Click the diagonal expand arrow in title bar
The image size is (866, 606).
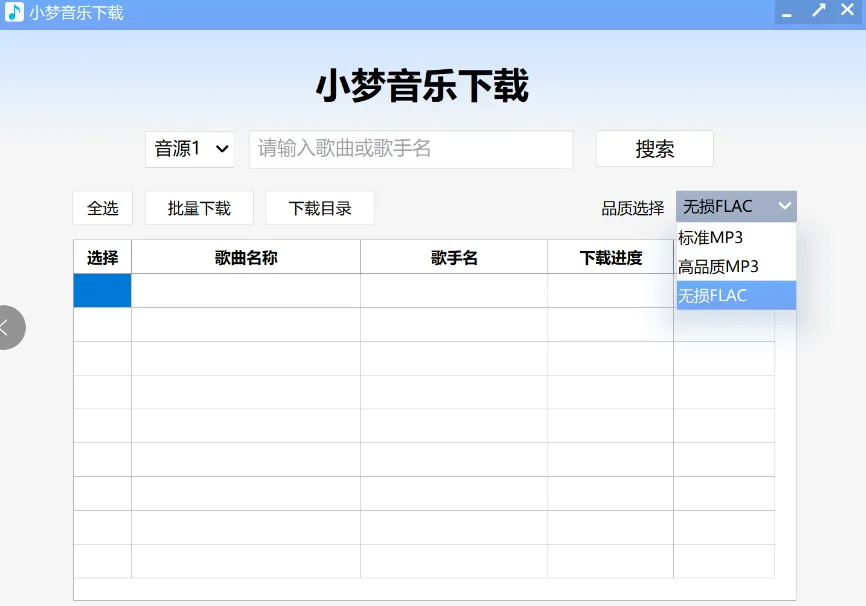tap(819, 11)
